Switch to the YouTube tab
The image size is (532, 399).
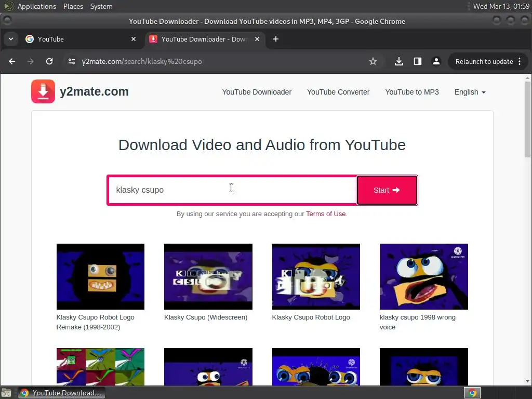pyautogui.click(x=82, y=39)
